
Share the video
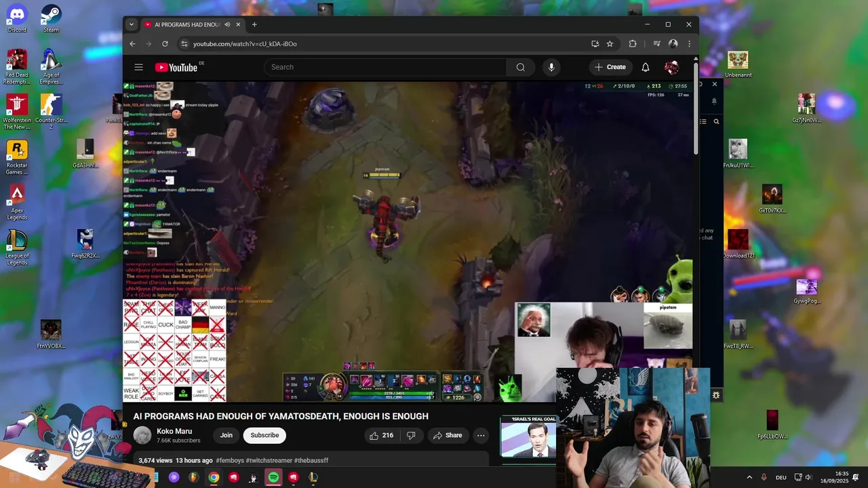click(x=448, y=435)
